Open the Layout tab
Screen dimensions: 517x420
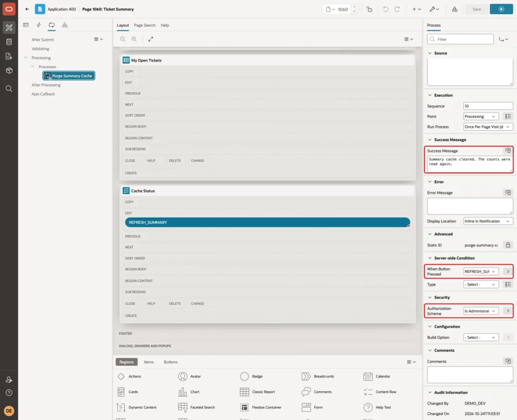[123, 25]
